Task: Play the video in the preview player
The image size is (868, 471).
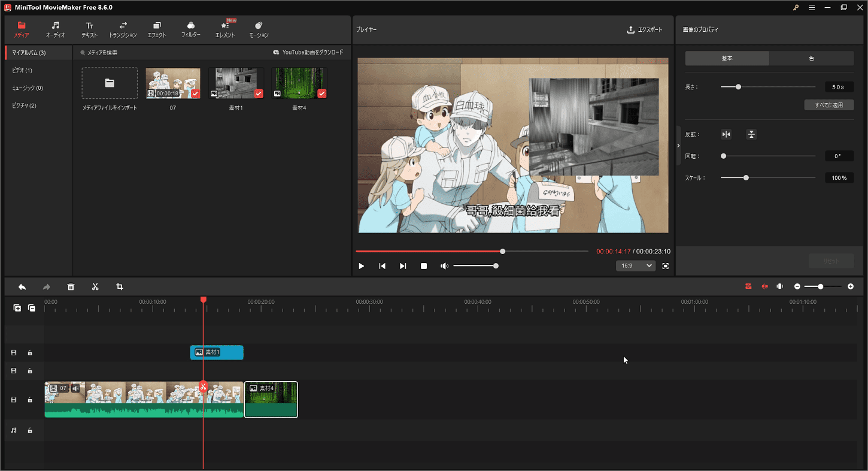Action: (x=361, y=265)
